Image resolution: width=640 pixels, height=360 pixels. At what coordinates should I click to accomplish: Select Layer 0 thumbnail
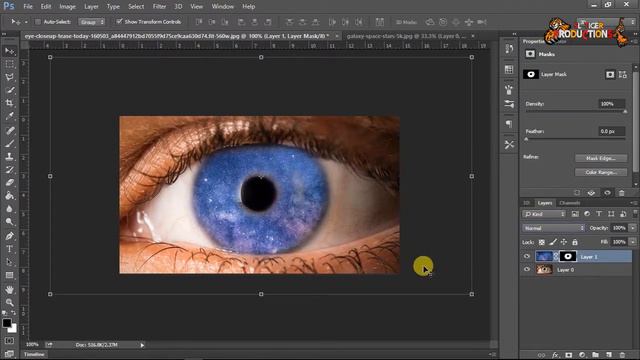point(544,269)
